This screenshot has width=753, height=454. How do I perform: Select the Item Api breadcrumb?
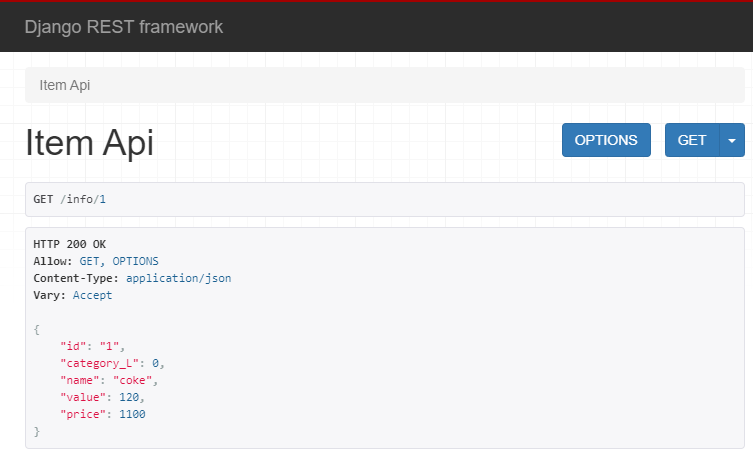coord(64,85)
